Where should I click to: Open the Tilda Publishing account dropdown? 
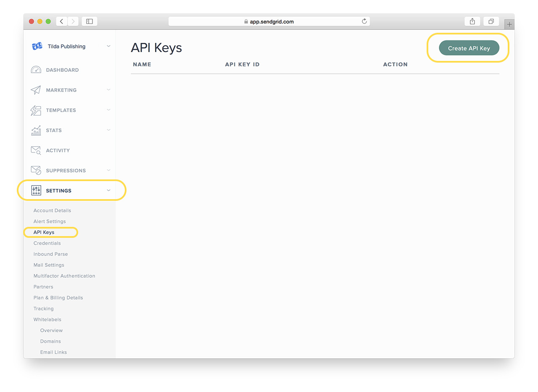[109, 46]
